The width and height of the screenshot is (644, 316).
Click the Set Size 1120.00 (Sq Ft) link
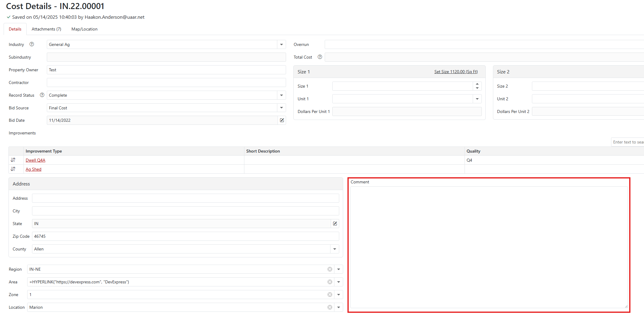pos(456,72)
